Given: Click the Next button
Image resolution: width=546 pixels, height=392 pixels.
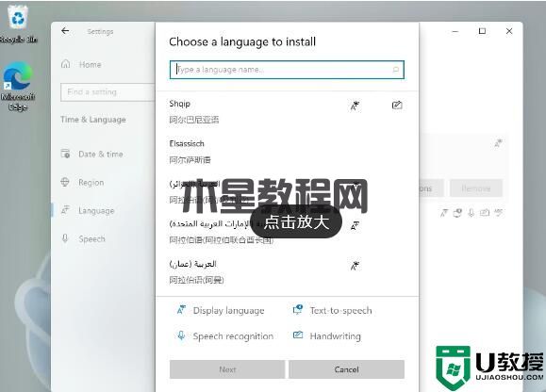Looking at the screenshot, I should click(227, 369).
